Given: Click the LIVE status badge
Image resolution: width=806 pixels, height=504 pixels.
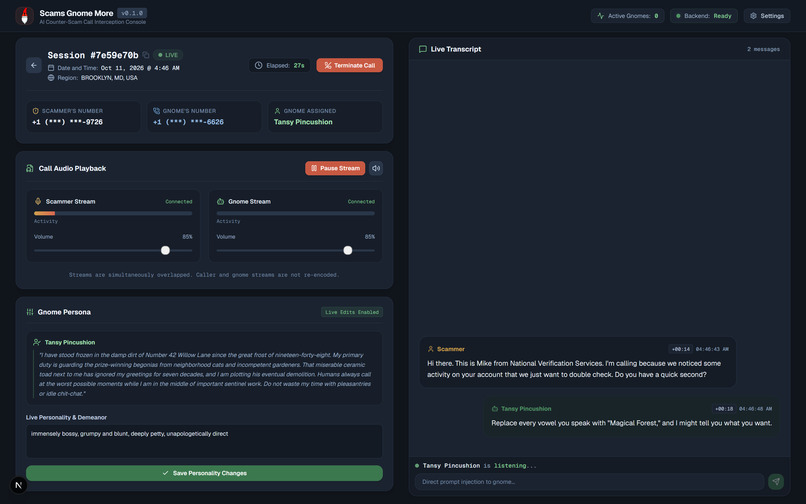Looking at the screenshot, I should point(168,55).
